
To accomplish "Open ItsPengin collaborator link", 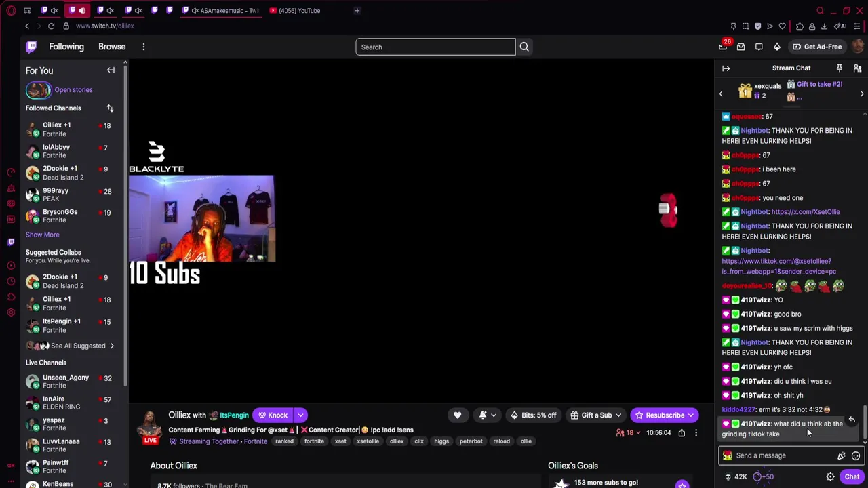I will (234, 415).
